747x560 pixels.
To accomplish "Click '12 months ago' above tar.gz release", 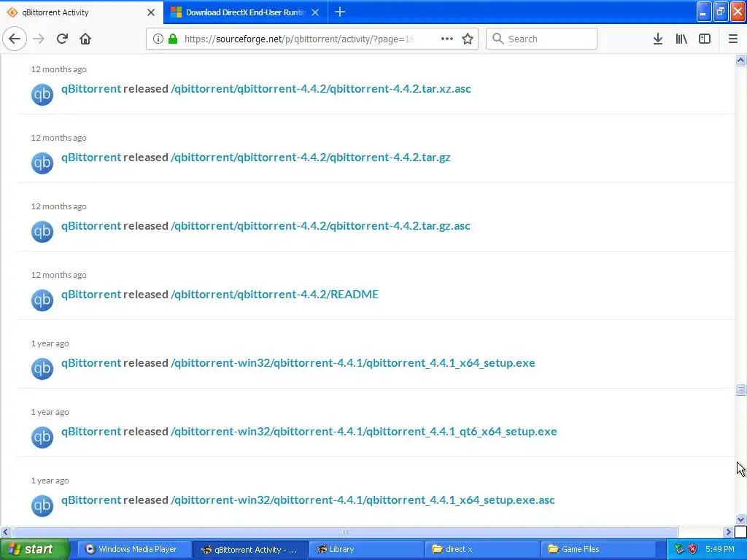I will [x=58, y=138].
